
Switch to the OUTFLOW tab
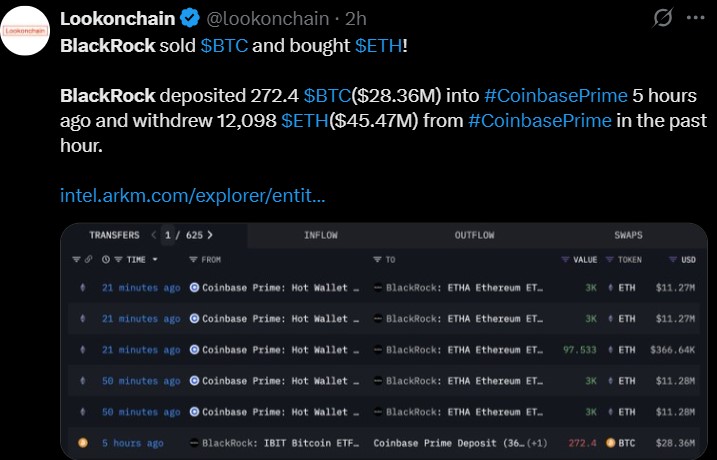(474, 236)
